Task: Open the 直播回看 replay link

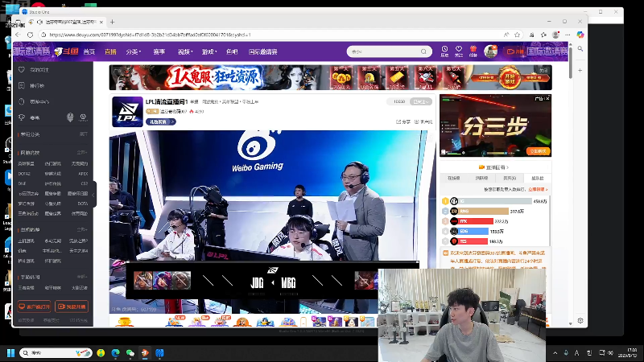Action: 494,167
